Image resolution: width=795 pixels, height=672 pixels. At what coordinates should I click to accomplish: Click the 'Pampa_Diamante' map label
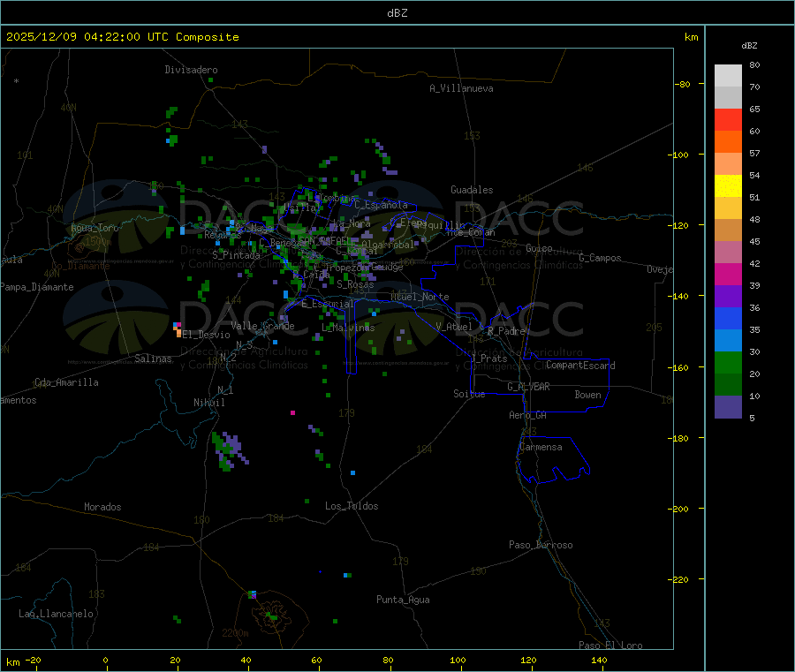(37, 287)
